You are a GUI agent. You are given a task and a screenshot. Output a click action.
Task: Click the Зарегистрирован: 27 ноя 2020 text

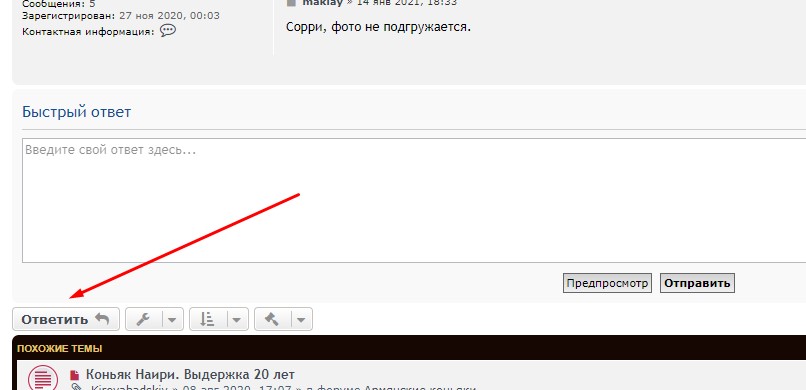click(x=121, y=16)
